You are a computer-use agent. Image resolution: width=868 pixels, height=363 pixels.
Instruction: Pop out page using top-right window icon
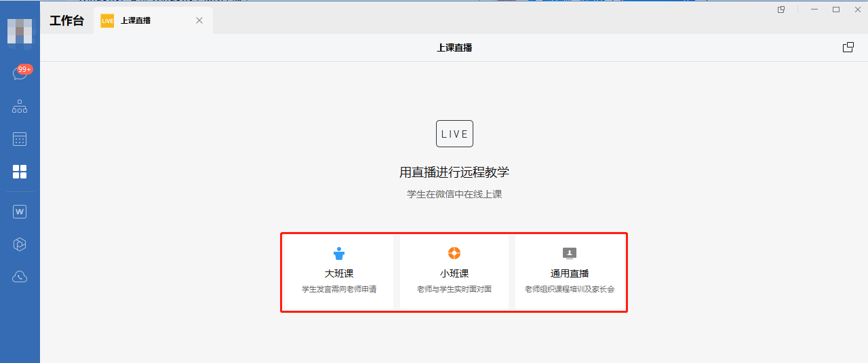click(x=848, y=47)
